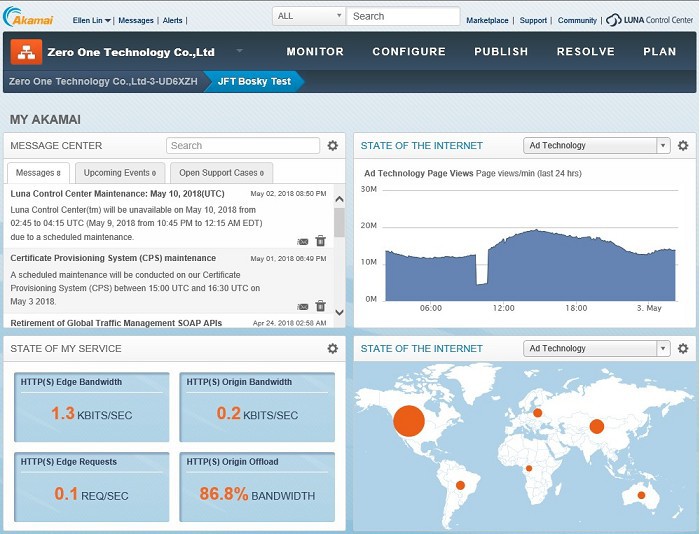Click the Ad Technology Page Views chart area
Viewport: 700px width, 534px height.
coord(530,266)
